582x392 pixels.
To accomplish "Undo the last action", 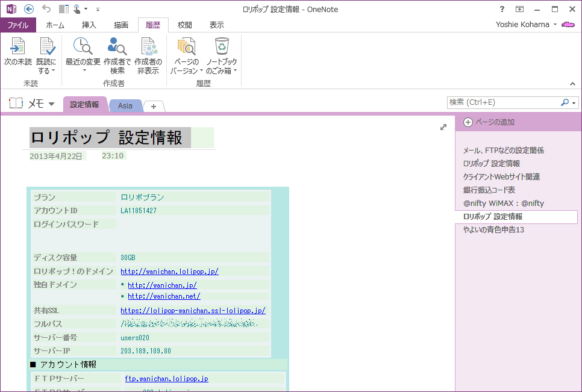I will point(46,9).
